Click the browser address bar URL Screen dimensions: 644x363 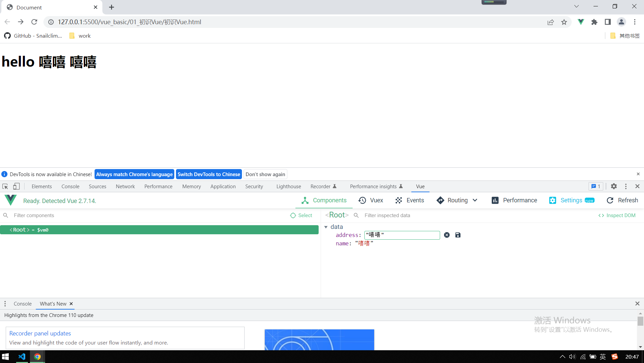(130, 22)
